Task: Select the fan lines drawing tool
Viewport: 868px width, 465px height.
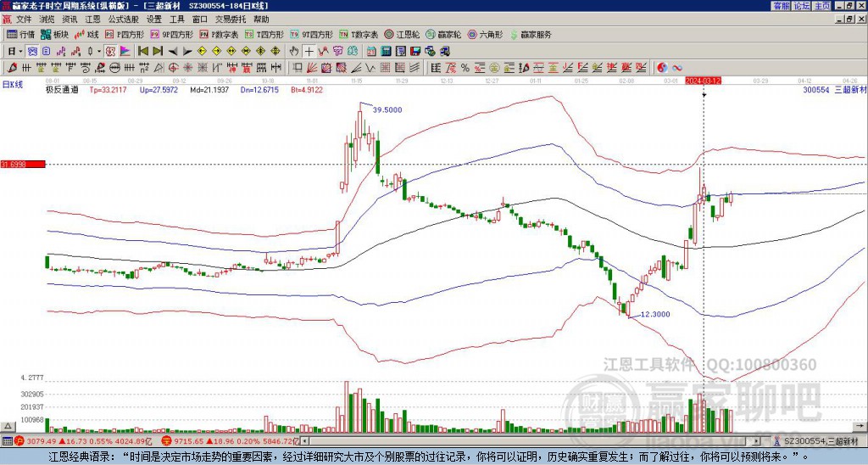Action: tap(312, 68)
